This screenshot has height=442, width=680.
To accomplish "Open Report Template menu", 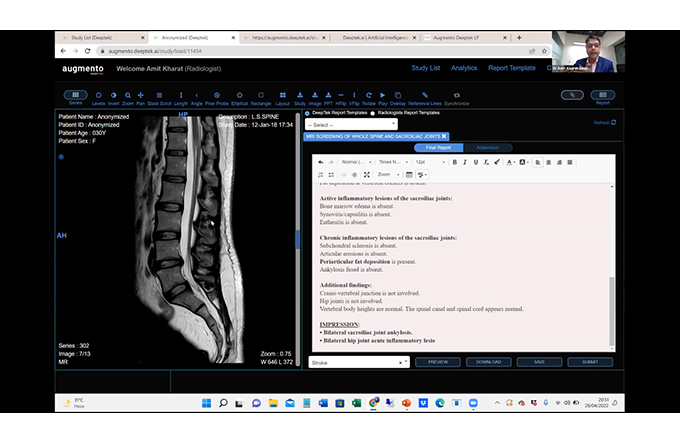I will (x=512, y=68).
